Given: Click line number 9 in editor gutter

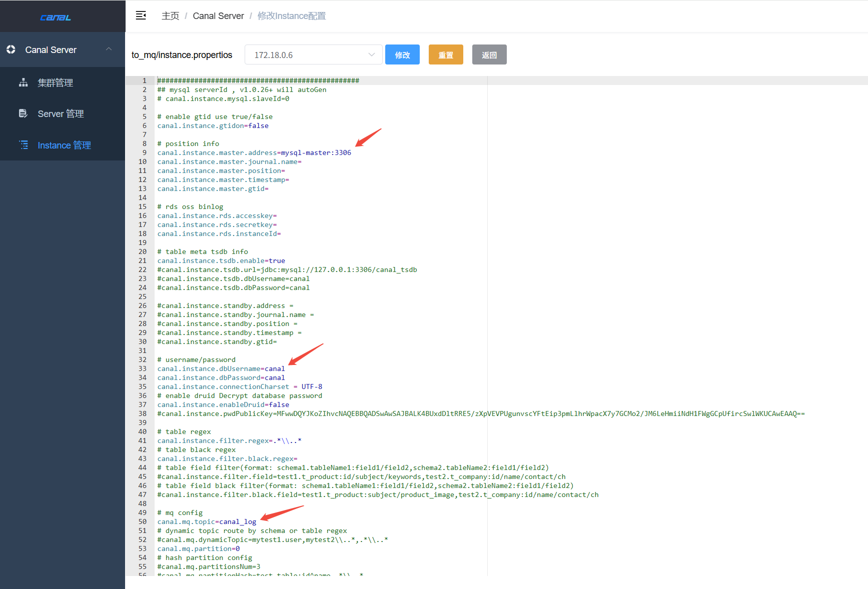Looking at the screenshot, I should tap(145, 152).
